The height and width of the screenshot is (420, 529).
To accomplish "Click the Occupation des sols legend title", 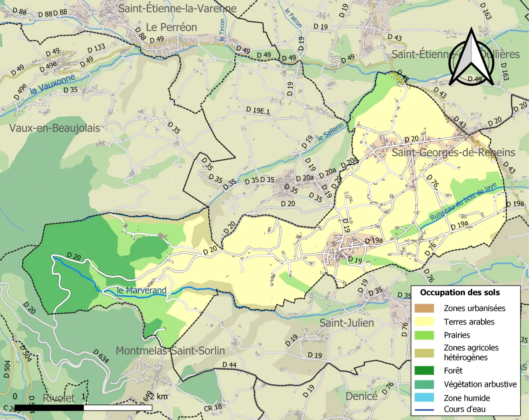I will (460, 292).
